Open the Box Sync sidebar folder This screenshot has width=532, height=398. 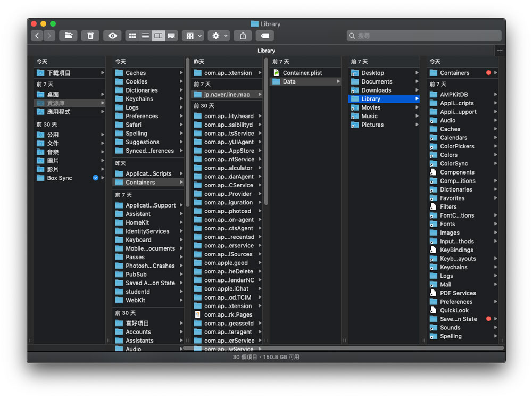click(59, 178)
